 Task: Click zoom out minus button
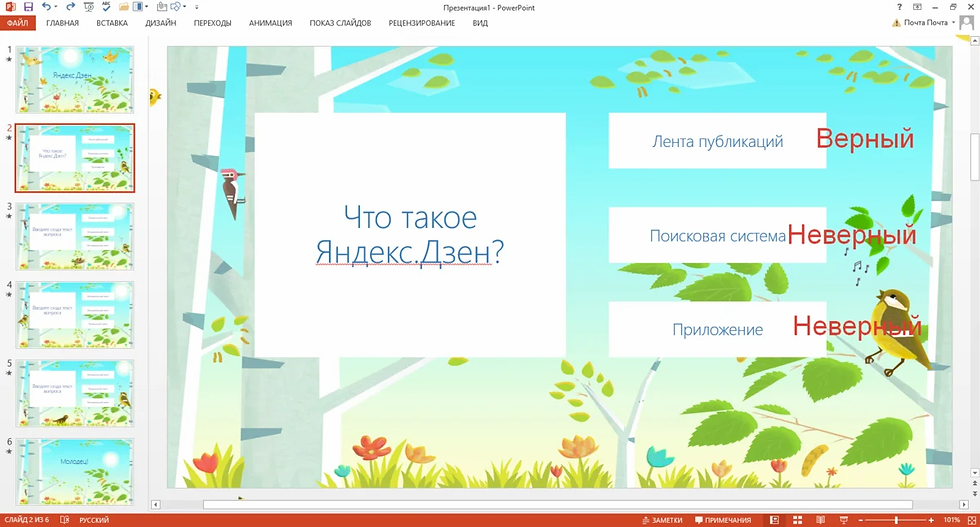coord(861,520)
